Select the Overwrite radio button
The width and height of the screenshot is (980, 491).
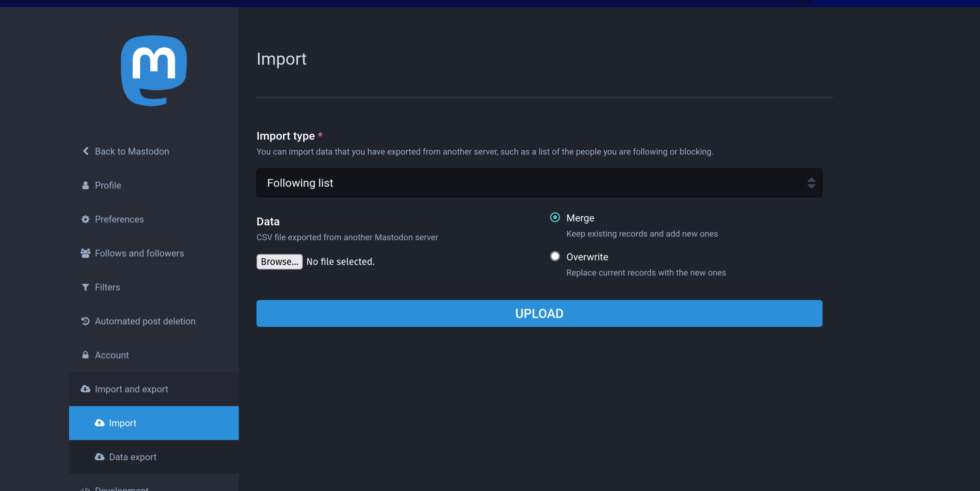tap(555, 256)
